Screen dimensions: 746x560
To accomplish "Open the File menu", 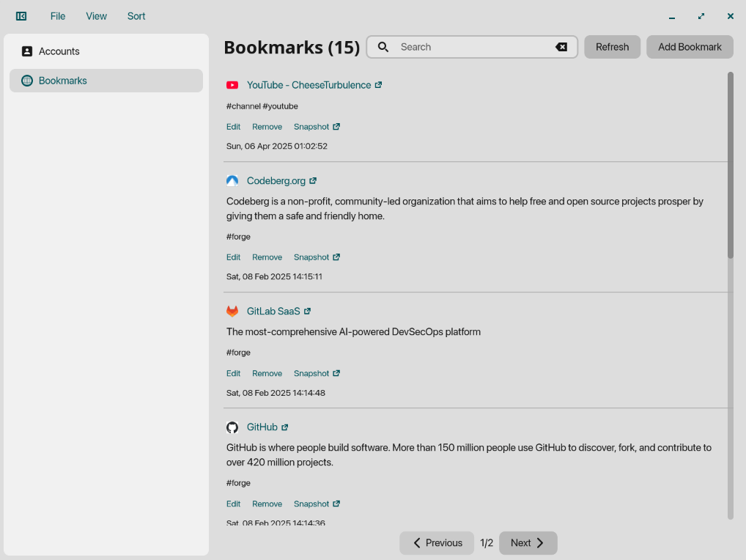I will click(58, 16).
